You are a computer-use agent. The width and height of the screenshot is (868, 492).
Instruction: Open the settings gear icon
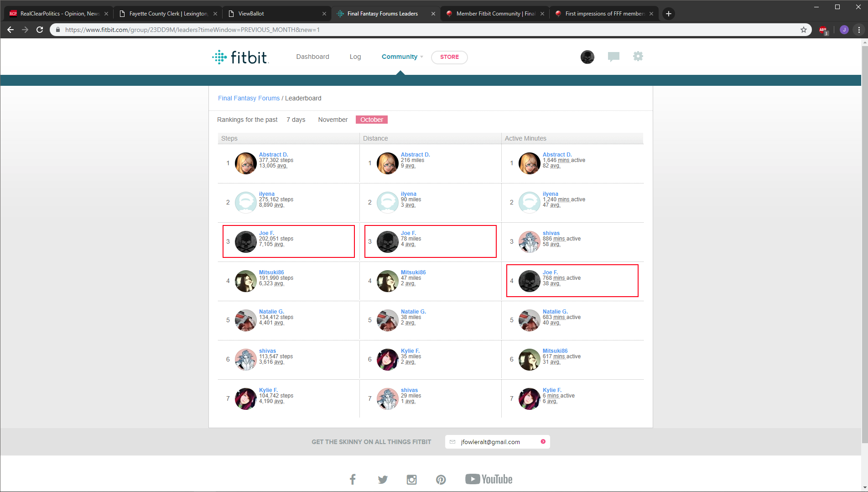[x=638, y=56]
